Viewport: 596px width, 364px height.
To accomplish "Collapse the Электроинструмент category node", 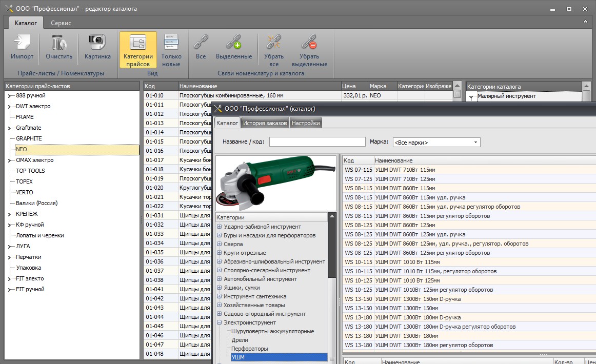I will [x=220, y=322].
